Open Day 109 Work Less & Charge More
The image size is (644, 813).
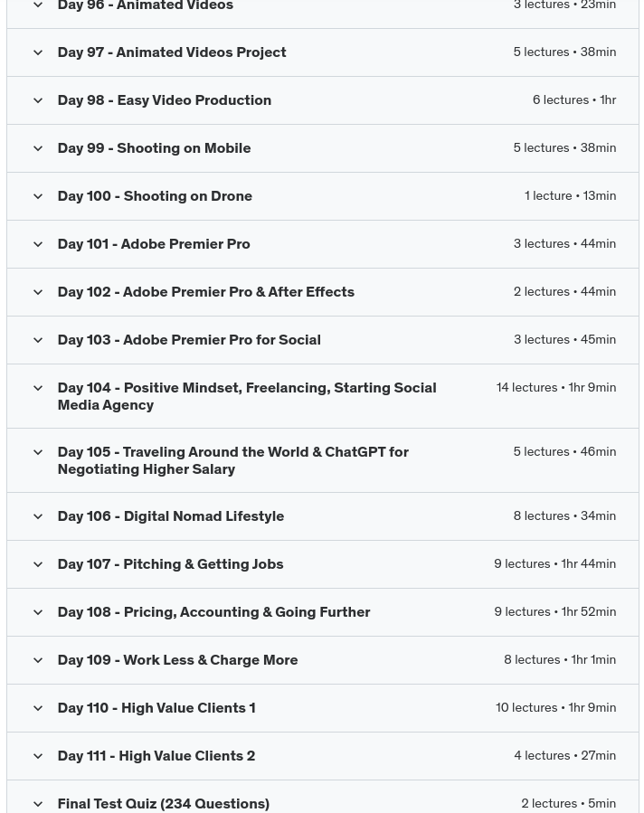(x=177, y=660)
